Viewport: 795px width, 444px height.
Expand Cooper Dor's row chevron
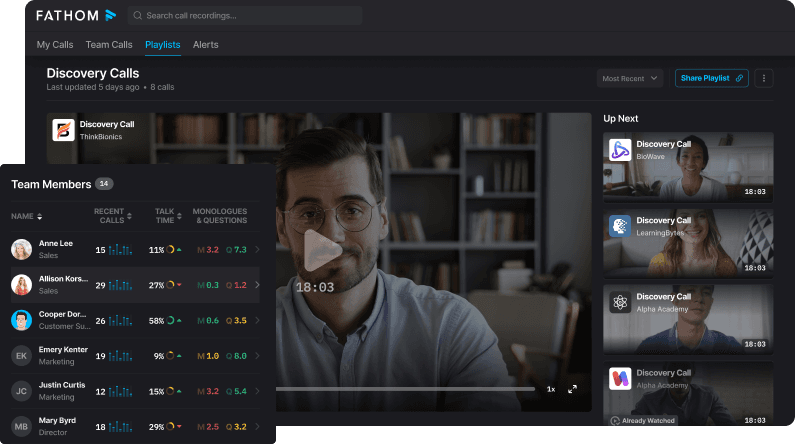pos(257,320)
